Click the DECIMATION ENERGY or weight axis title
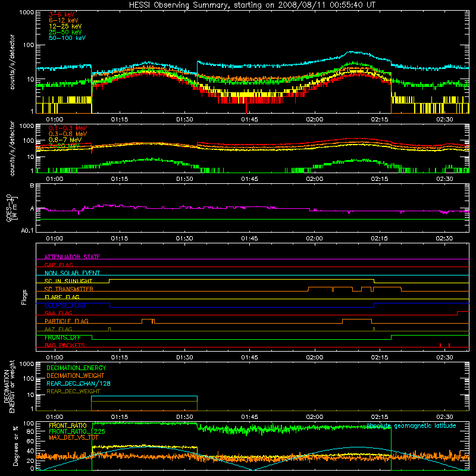Image resolution: width=476 pixels, height=476 pixels. point(9,386)
